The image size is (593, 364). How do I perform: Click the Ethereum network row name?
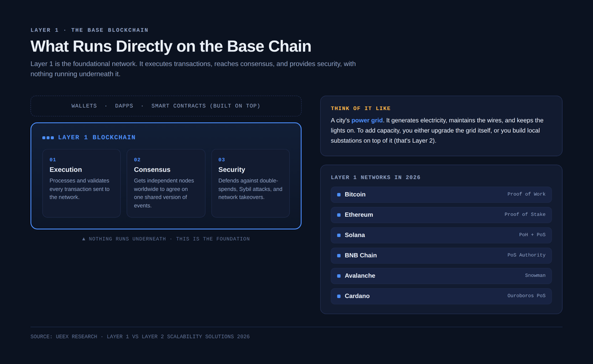point(359,215)
